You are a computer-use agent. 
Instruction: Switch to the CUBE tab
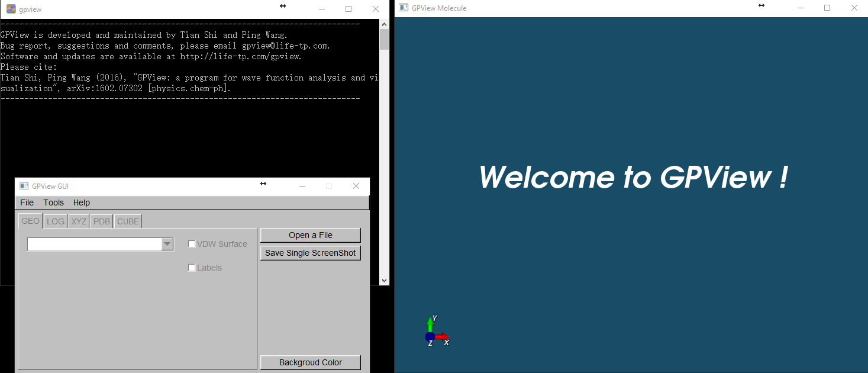coord(128,221)
